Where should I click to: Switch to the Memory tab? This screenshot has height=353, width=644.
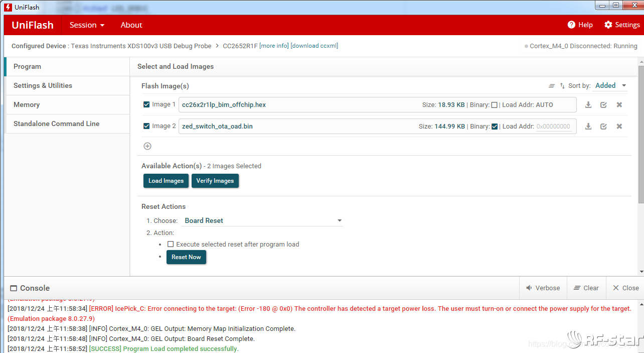click(27, 104)
